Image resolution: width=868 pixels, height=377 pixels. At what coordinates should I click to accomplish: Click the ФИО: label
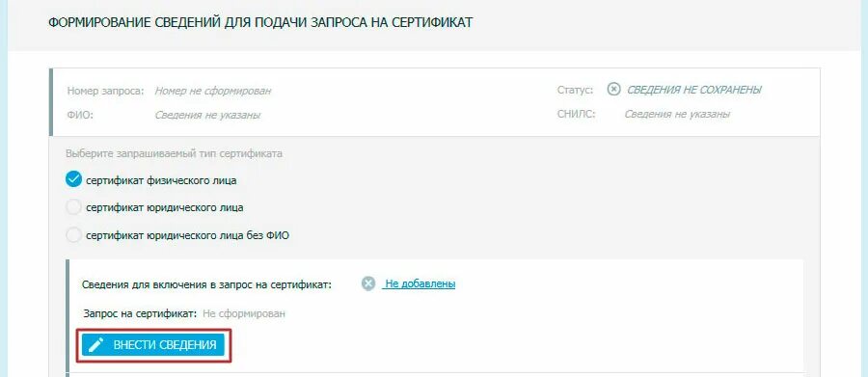pos(80,115)
